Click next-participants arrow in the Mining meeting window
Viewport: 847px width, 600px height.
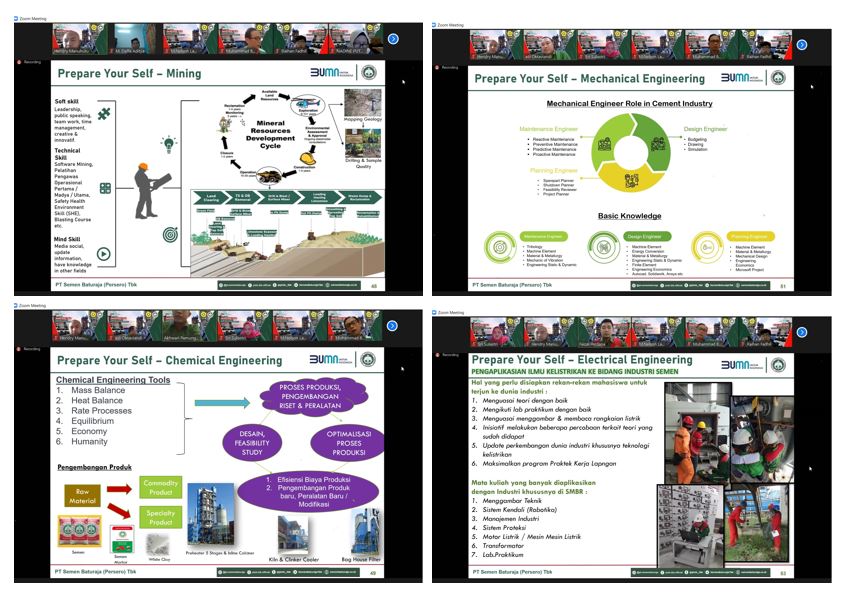[x=393, y=39]
